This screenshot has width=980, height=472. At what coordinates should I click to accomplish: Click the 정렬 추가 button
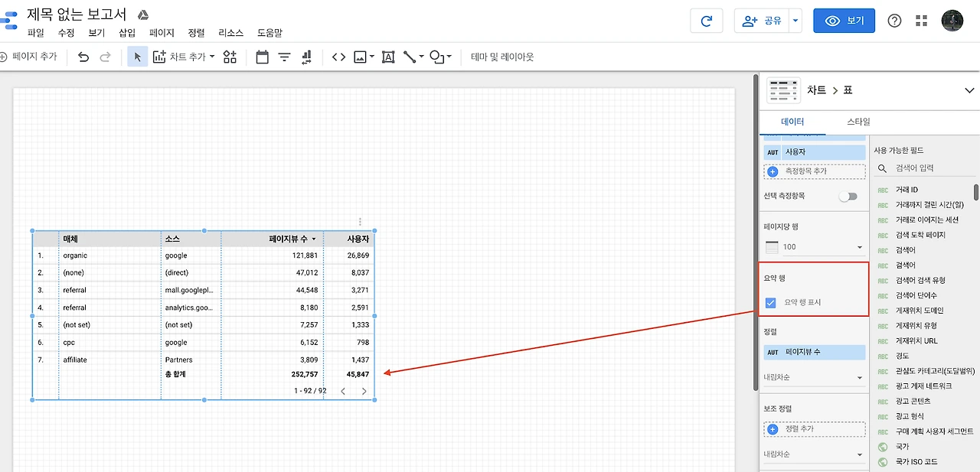[815, 429]
